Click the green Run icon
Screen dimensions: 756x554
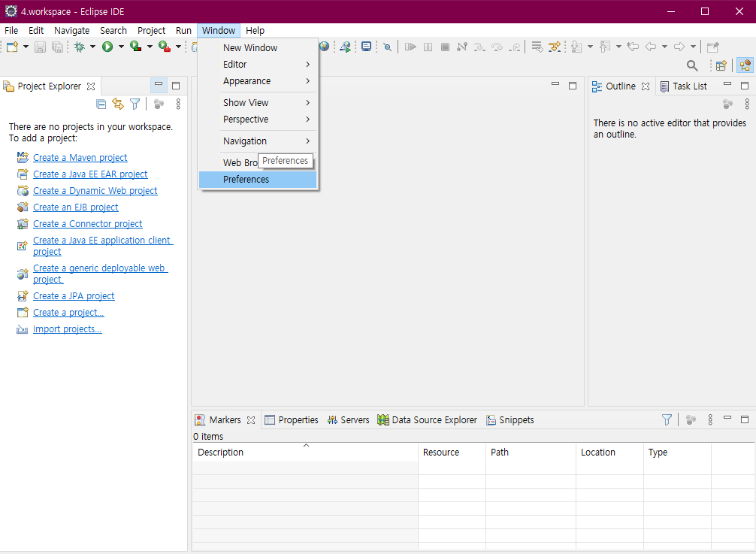pos(107,47)
